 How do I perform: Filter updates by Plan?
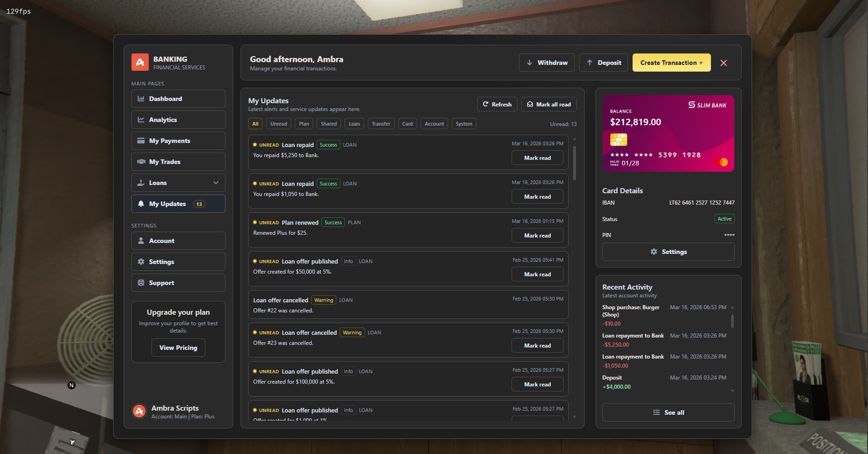pyautogui.click(x=304, y=124)
